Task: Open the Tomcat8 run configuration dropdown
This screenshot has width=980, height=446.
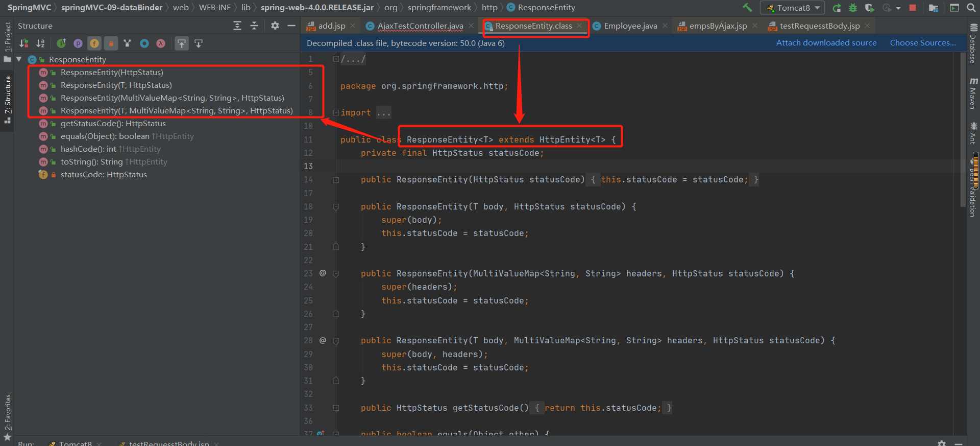Action: pos(793,8)
